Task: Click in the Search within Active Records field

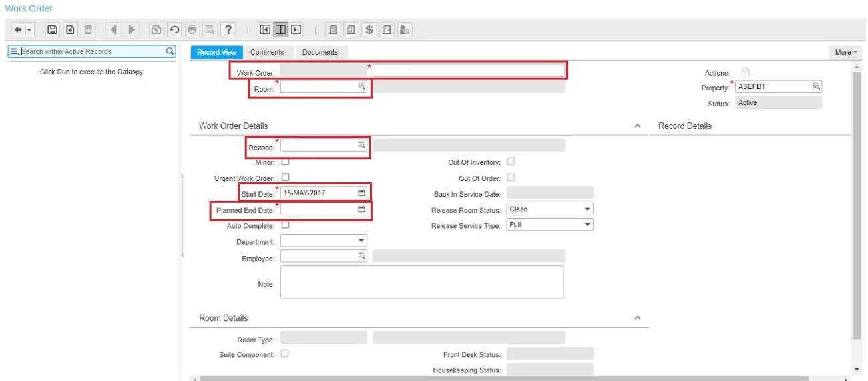Action: pos(92,51)
